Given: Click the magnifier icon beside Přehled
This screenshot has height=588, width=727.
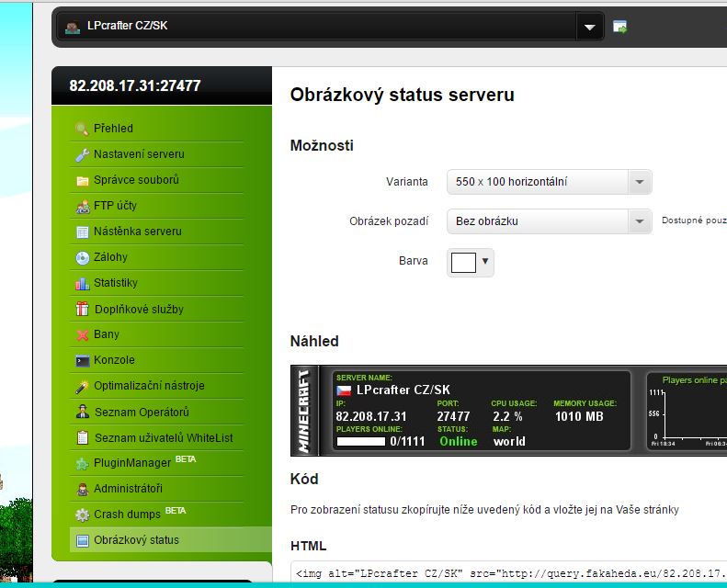Looking at the screenshot, I should point(82,129).
